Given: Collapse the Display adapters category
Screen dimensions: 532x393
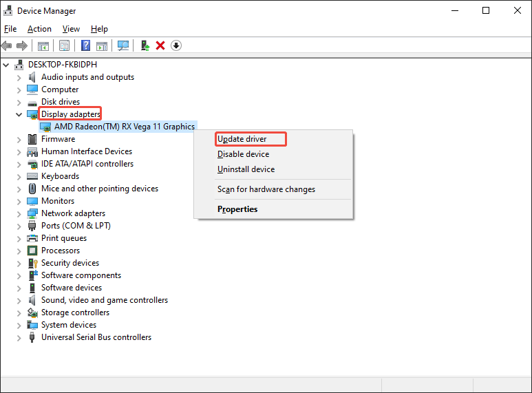Looking at the screenshot, I should pyautogui.click(x=19, y=114).
